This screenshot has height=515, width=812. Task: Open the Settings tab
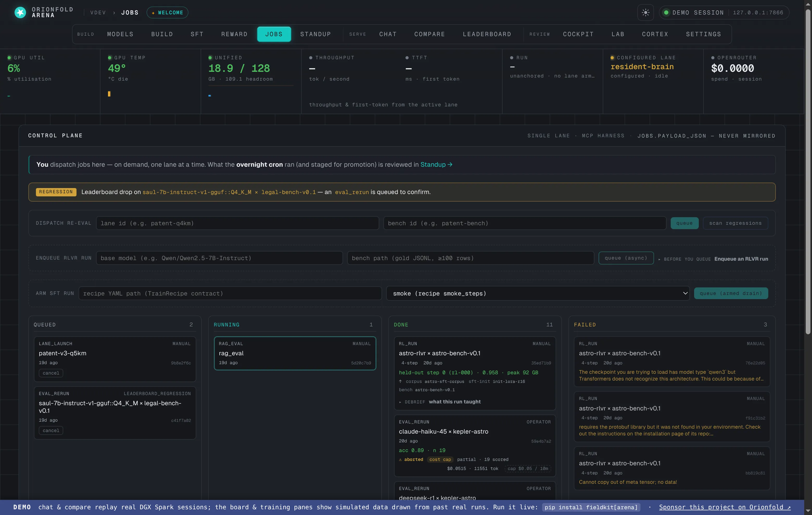tap(703, 34)
